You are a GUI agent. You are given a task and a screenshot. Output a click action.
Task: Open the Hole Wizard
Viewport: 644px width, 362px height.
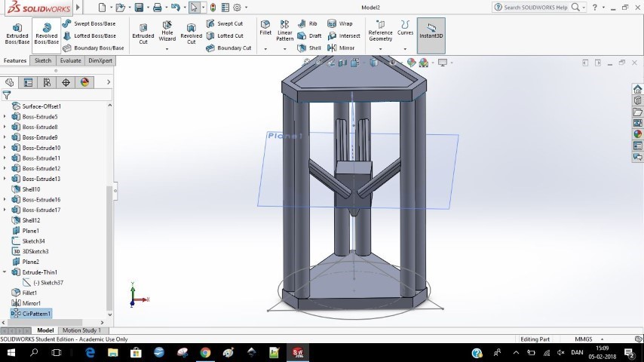coord(167,31)
